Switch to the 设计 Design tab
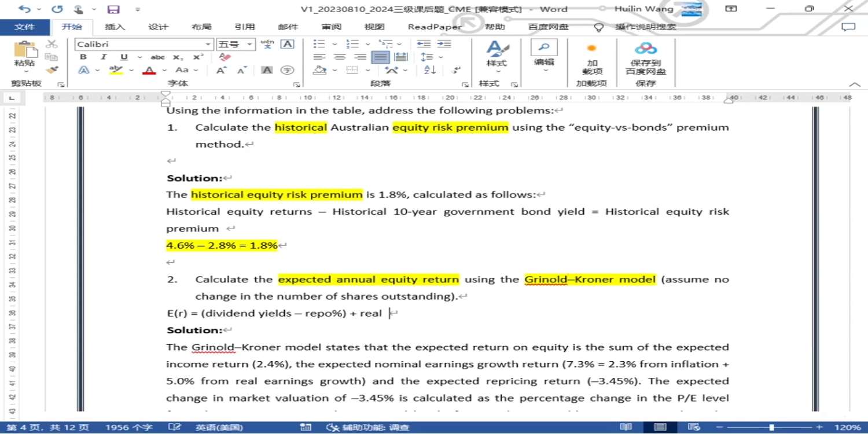 158,27
